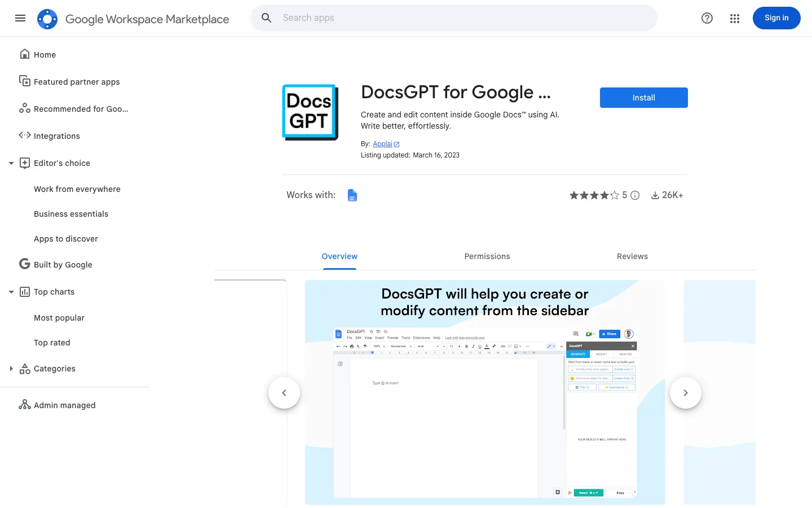Click the DocsGPT app logo
812x508 pixels.
[310, 112]
